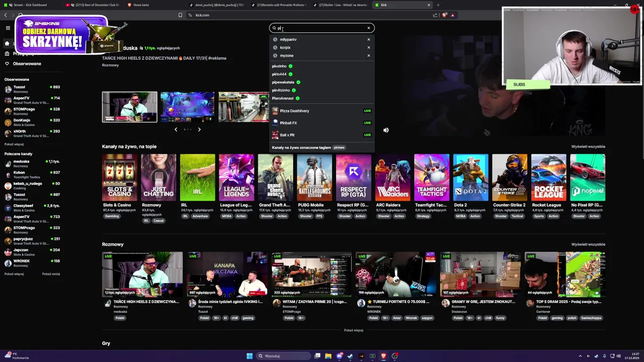Open kebab_u_rudego in recommended channels

pyautogui.click(x=32, y=186)
